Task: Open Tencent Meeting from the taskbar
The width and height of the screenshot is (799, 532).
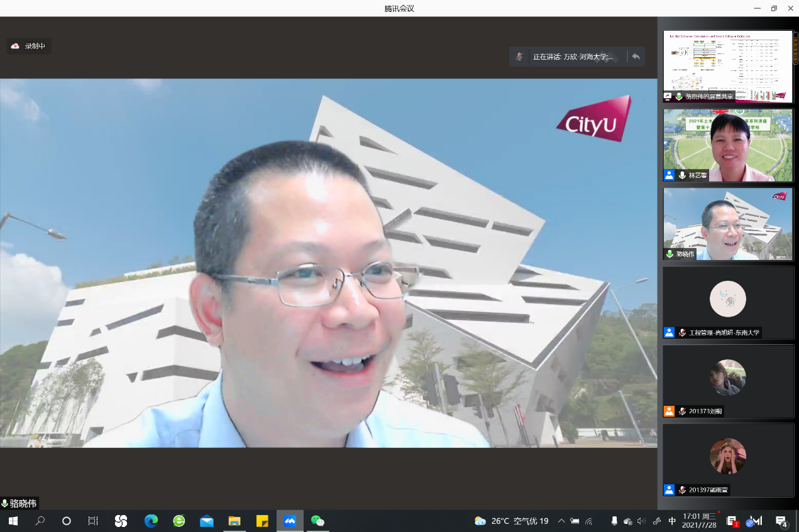Action: click(290, 521)
